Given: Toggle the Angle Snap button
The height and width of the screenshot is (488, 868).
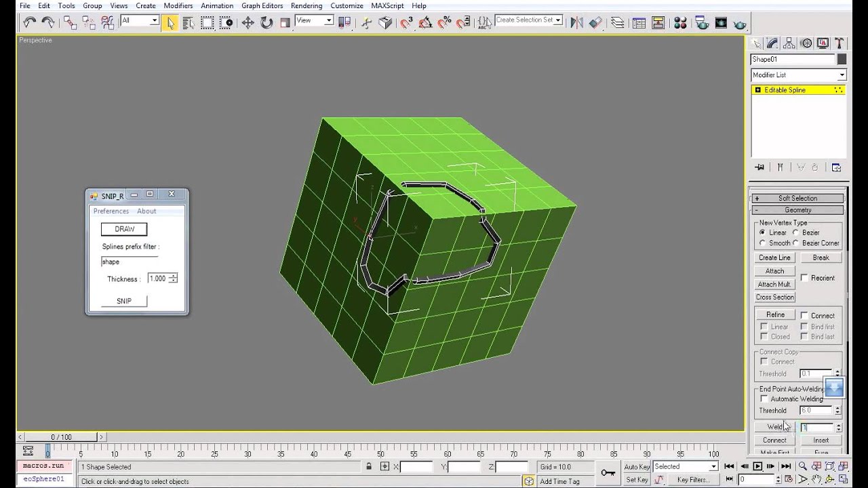Looking at the screenshot, I should coord(425,22).
